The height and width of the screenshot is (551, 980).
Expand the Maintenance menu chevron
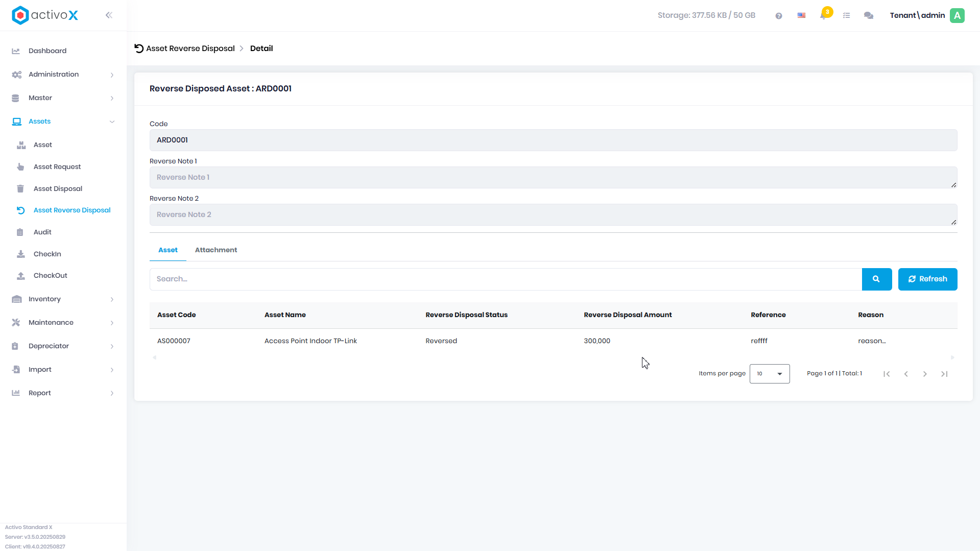(112, 323)
